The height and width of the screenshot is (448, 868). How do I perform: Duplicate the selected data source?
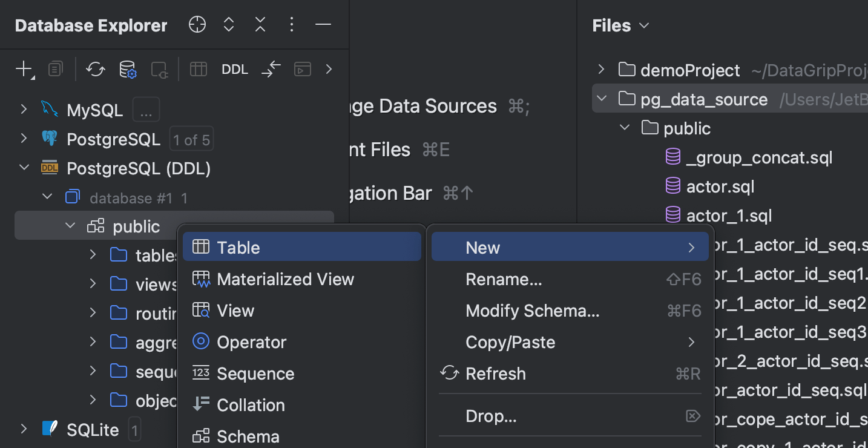tap(55, 68)
